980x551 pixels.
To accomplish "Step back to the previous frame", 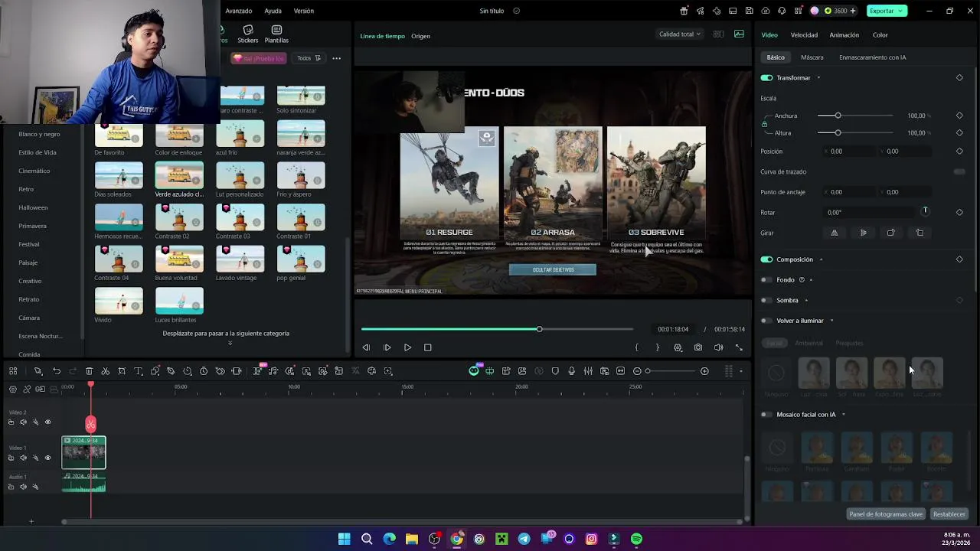I will 366,347.
